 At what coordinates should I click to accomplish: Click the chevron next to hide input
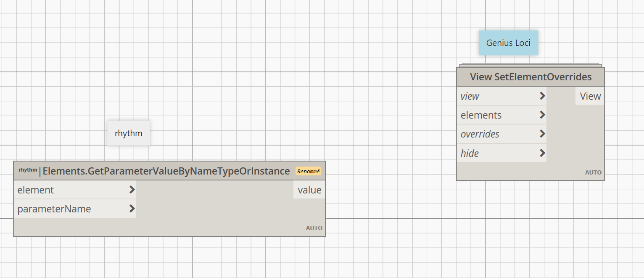click(x=542, y=153)
